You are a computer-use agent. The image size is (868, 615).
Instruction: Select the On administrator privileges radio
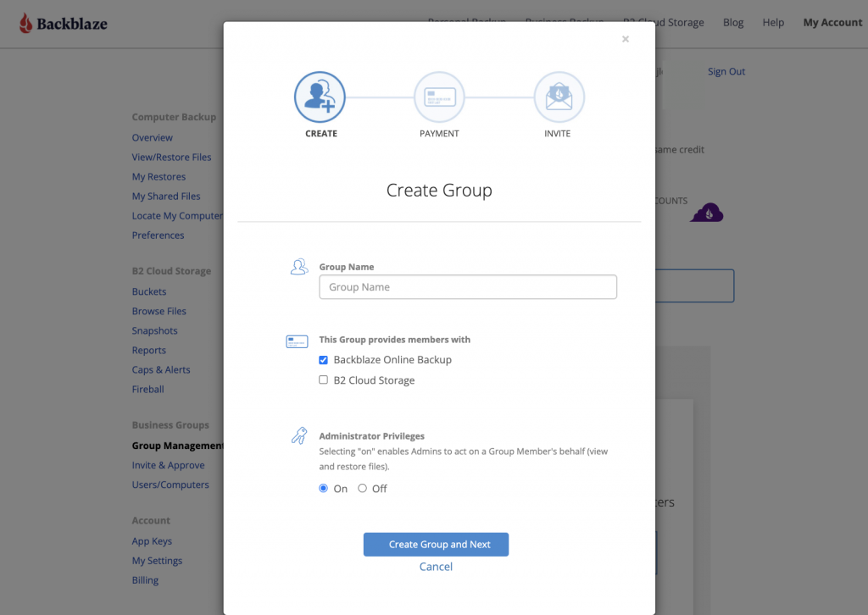323,488
